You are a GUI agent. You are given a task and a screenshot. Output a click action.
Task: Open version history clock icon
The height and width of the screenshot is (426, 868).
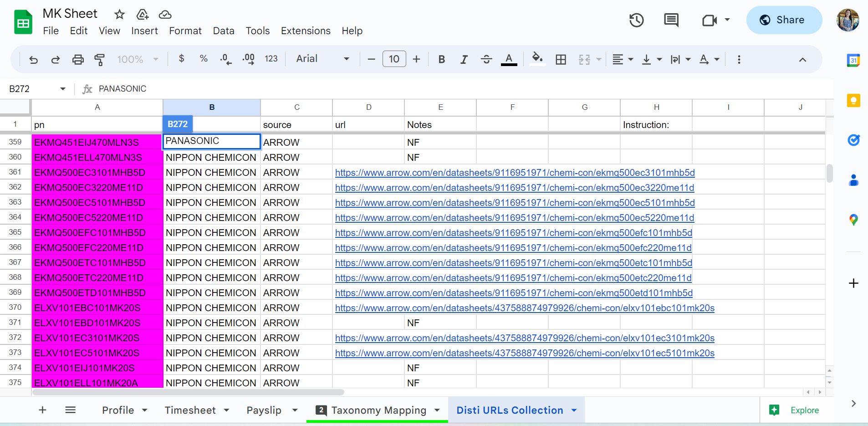pyautogui.click(x=636, y=20)
